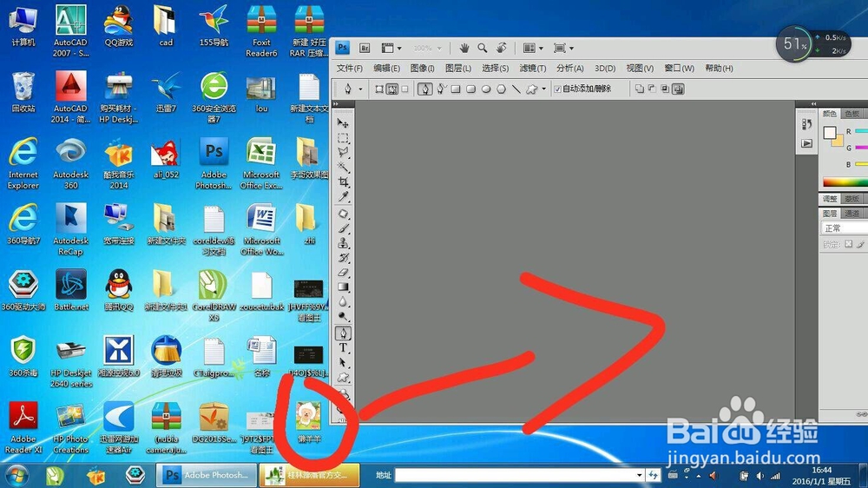Select the Dodge tool
The height and width of the screenshot is (488, 868).
(x=343, y=316)
